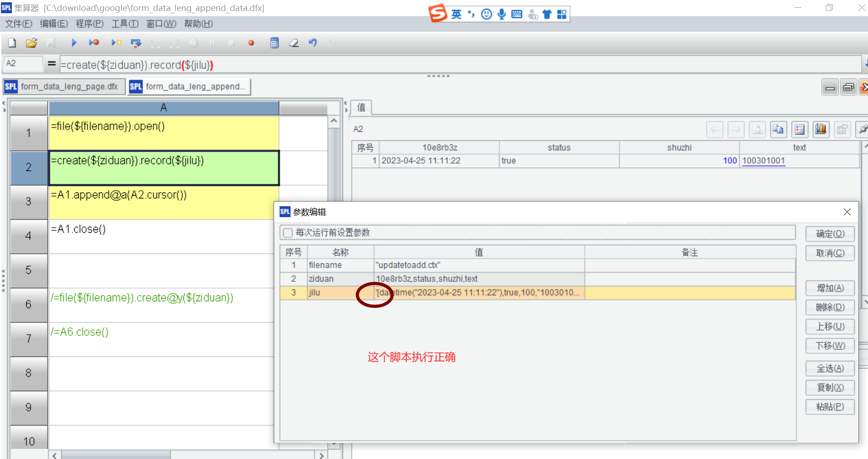The height and width of the screenshot is (459, 868).
Task: Open the 工具(T) menu
Action: click(x=125, y=24)
